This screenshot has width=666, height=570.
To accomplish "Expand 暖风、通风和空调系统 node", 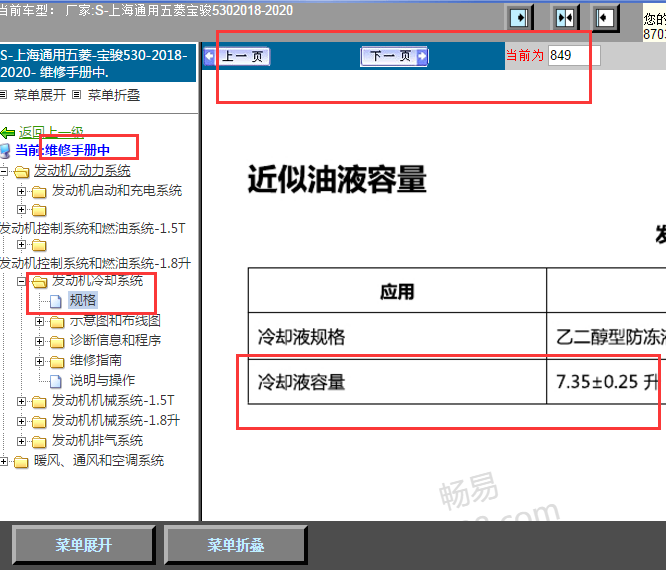I will (x=3, y=461).
